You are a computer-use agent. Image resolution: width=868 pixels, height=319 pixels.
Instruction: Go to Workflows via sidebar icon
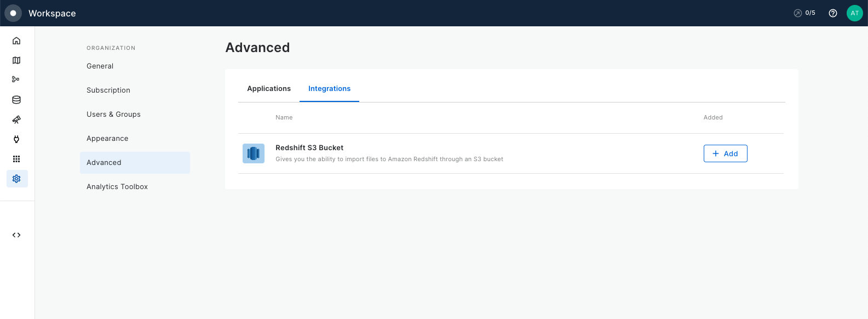coord(16,79)
